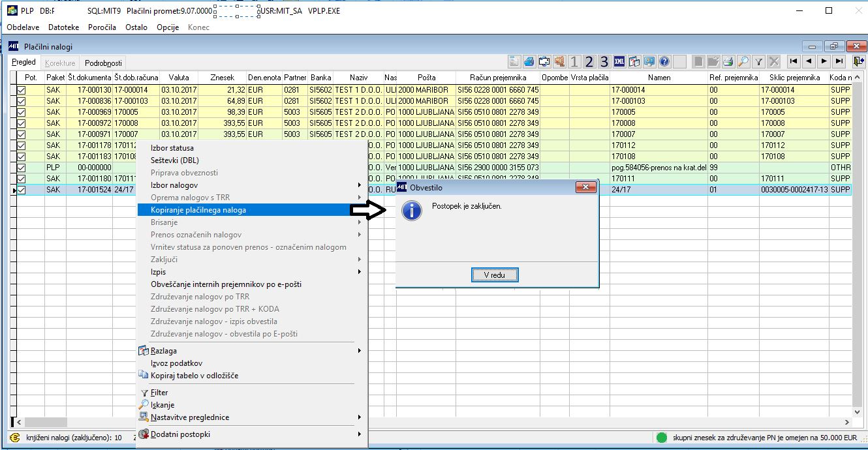Uncheck the checkbox for document 17-000130
The image size is (868, 450).
[22, 90]
